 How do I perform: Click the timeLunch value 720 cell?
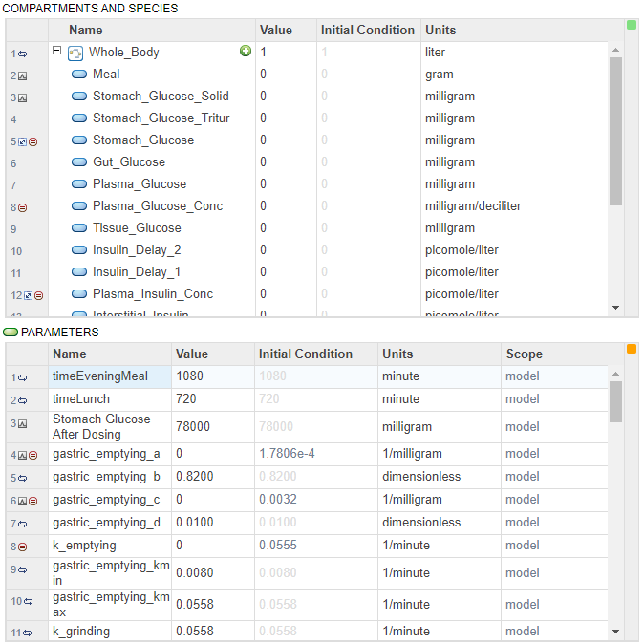click(213, 399)
